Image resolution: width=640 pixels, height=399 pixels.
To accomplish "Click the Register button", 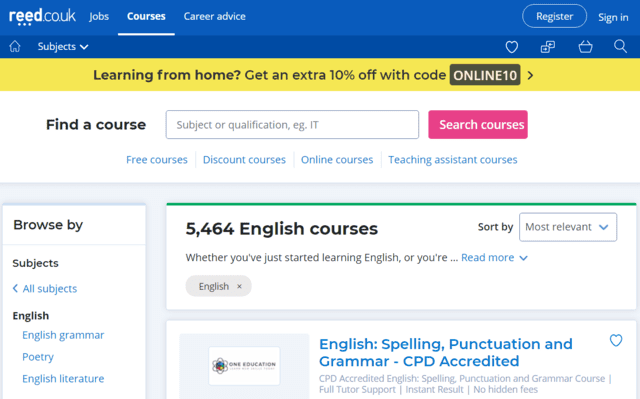I will click(554, 16).
